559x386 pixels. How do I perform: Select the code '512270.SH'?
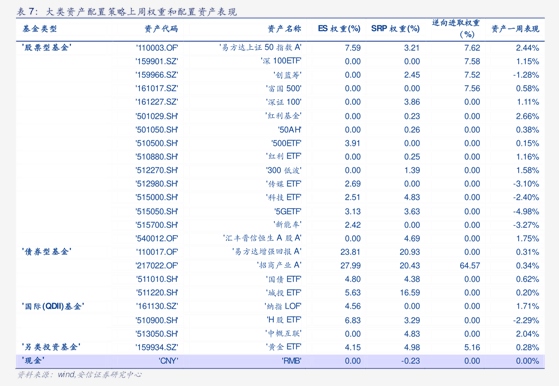click(157, 170)
